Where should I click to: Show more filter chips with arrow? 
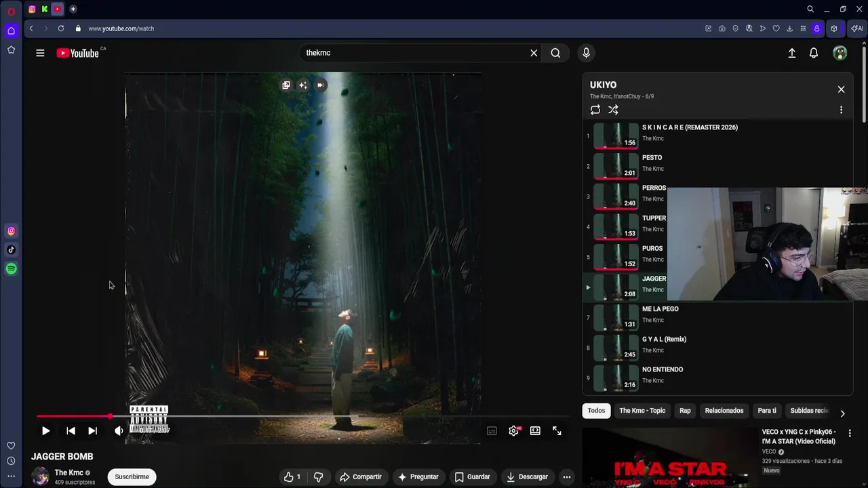(842, 413)
